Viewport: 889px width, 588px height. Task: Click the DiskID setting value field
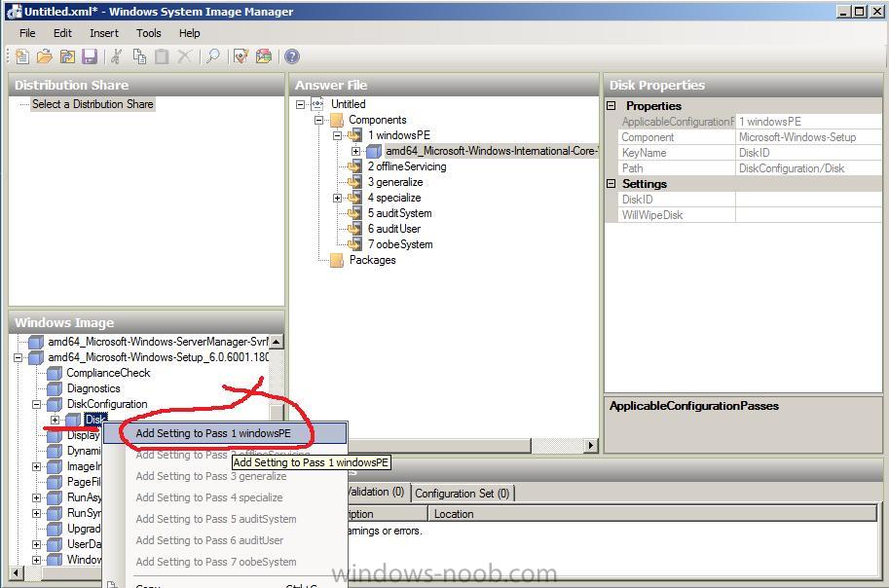808,199
